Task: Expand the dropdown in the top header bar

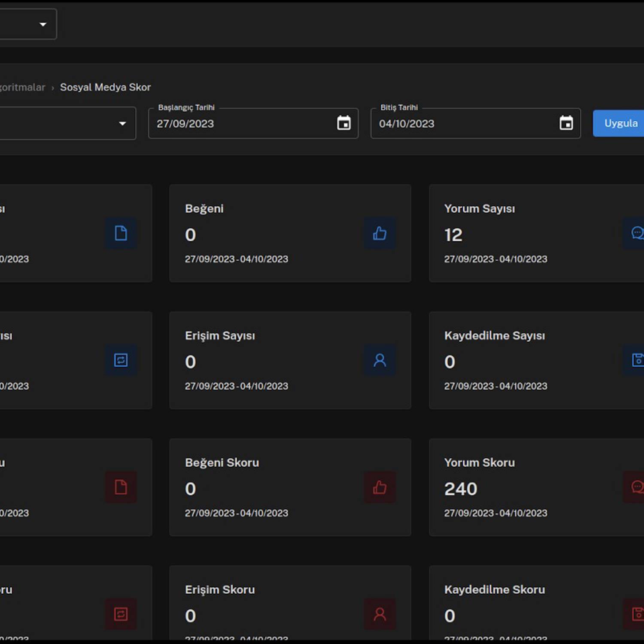Action: pyautogui.click(x=43, y=24)
